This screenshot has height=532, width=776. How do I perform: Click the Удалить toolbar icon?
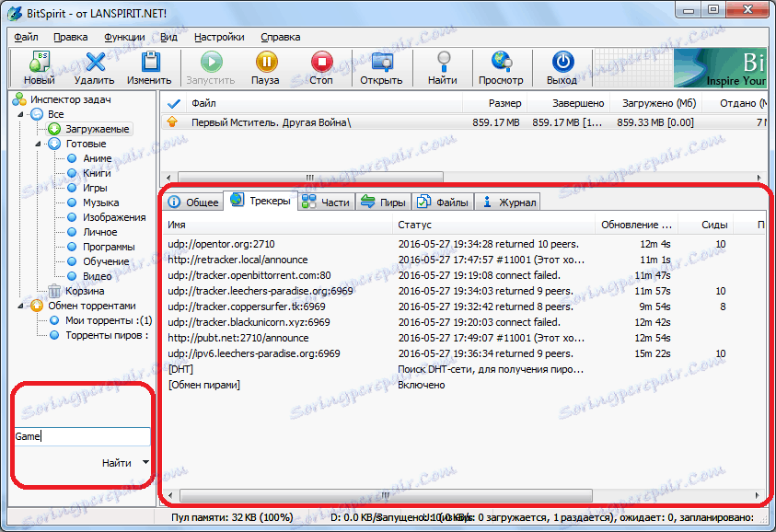95,63
